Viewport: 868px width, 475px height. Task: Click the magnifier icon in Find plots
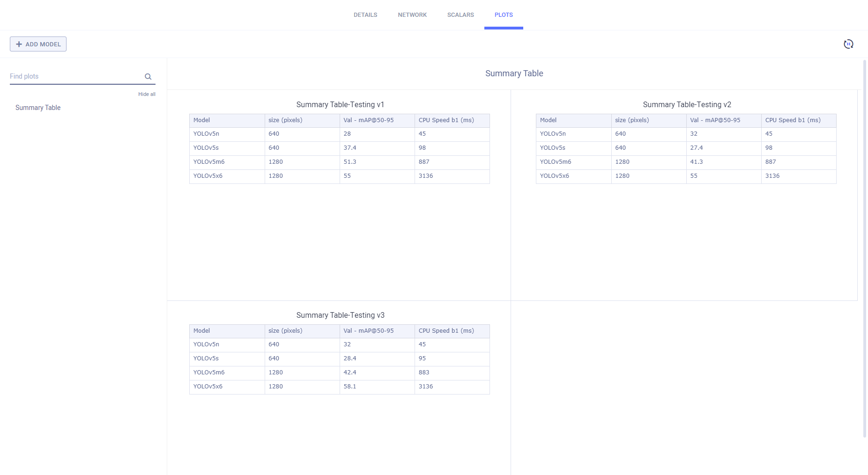148,76
